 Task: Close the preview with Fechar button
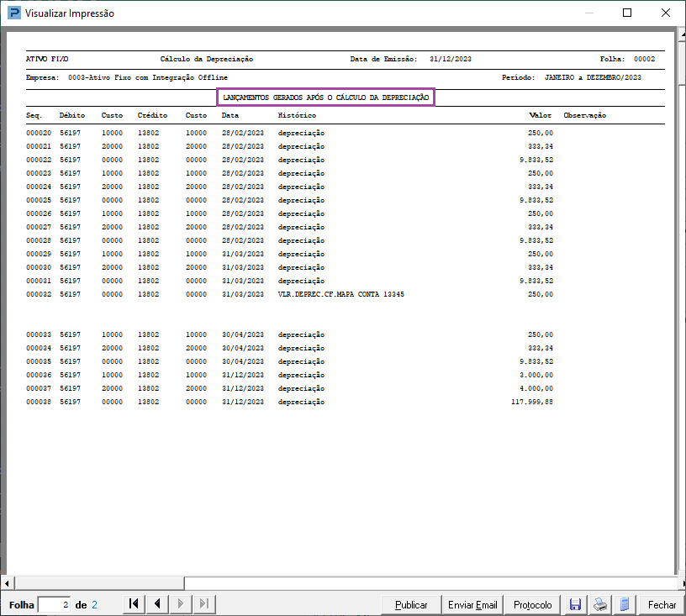[662, 604]
